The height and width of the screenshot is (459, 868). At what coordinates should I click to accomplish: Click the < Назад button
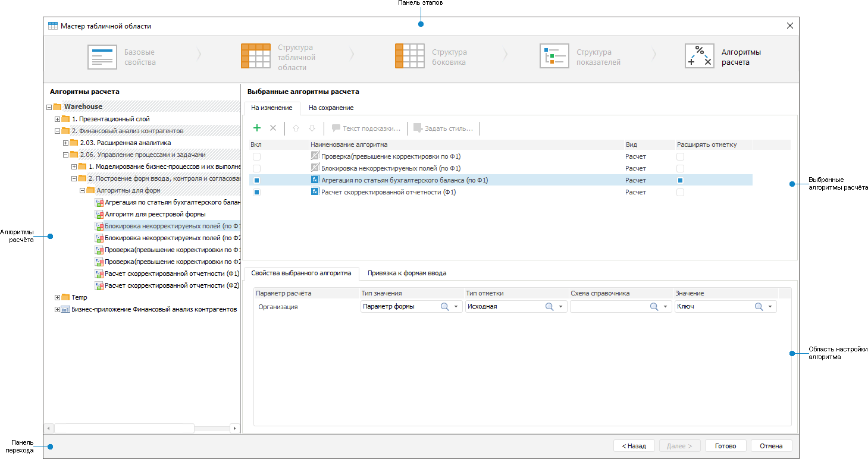coord(634,446)
